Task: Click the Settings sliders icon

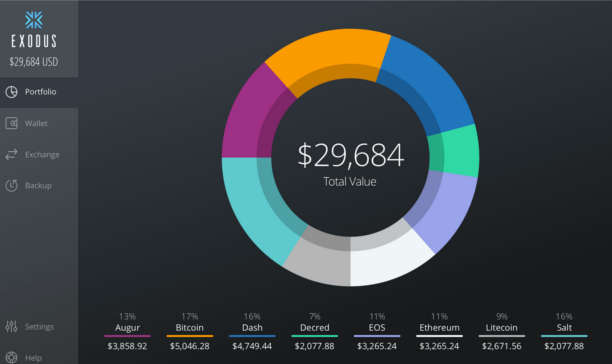Action: (11, 327)
